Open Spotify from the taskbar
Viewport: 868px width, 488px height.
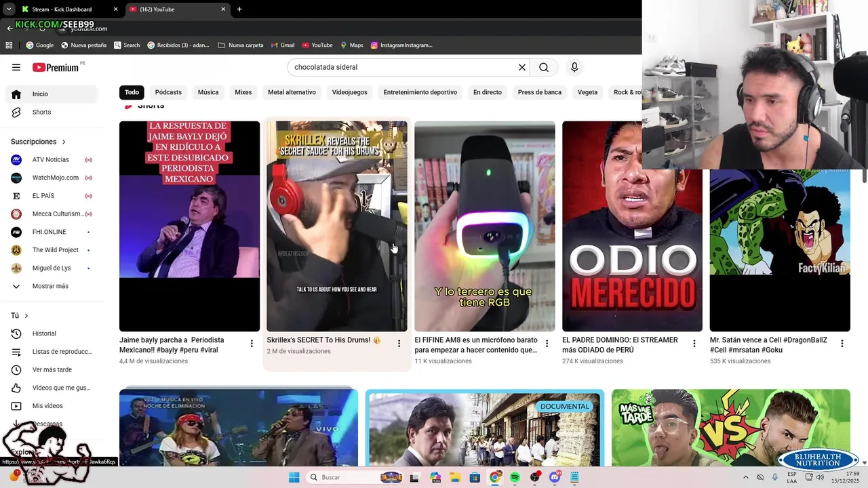515,477
